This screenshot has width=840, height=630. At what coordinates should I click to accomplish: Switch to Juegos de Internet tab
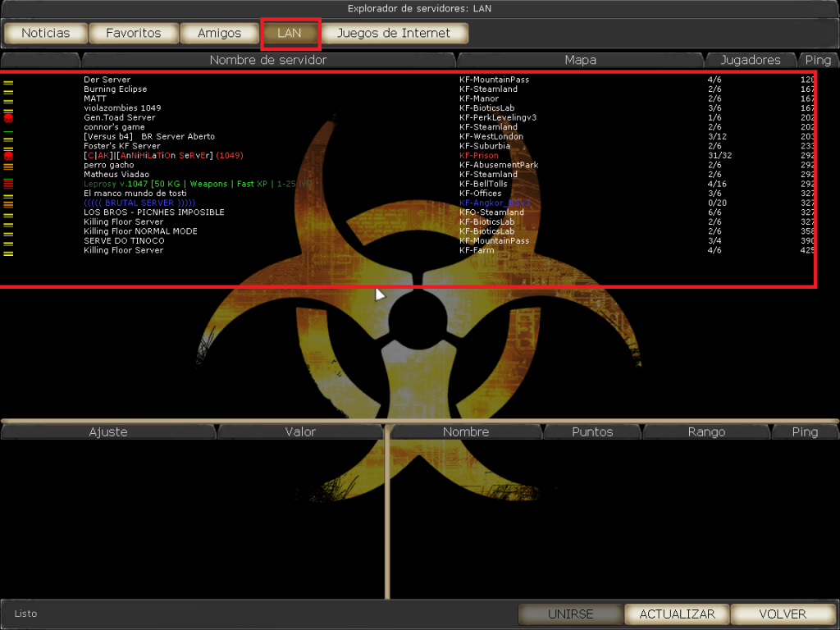pyautogui.click(x=395, y=33)
